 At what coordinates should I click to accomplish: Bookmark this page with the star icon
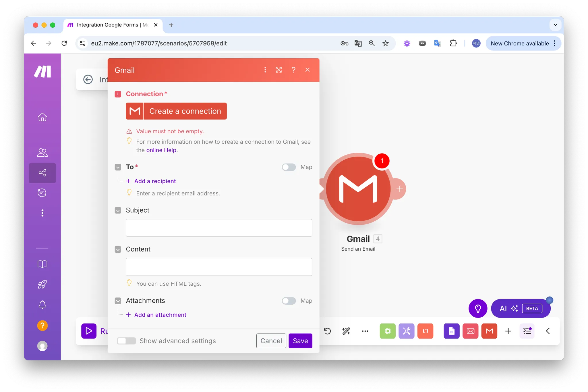386,43
